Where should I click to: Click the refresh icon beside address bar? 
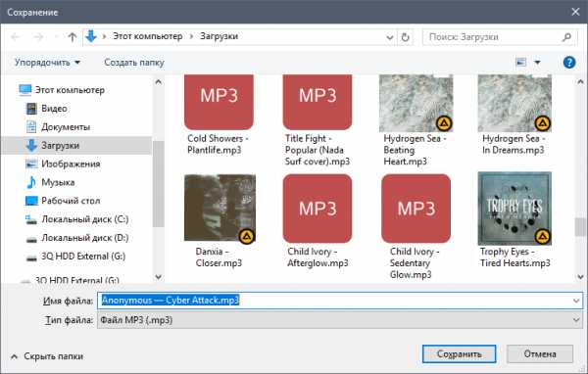(405, 37)
